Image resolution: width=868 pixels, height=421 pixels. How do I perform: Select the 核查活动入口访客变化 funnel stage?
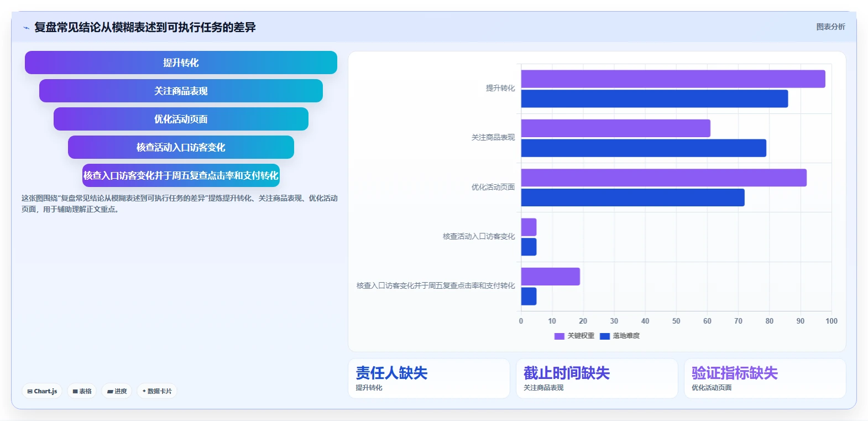[181, 147]
